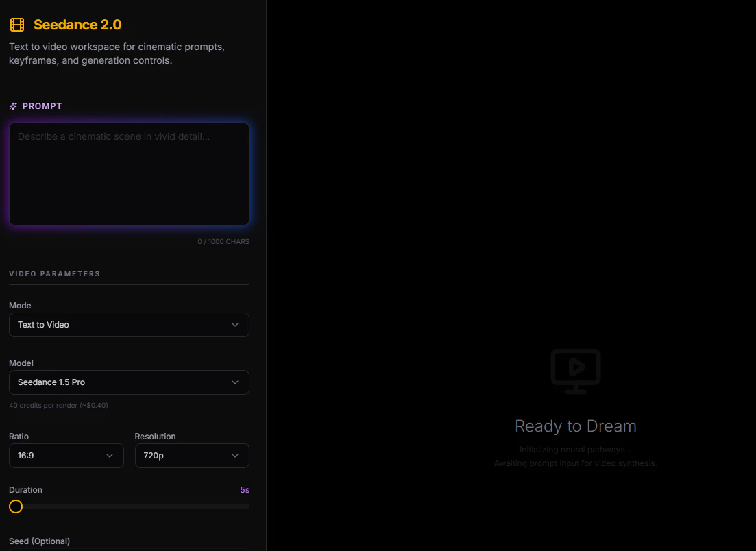The image size is (756, 551).
Task: Open the Ratio dropdown set to 16:9
Action: coord(66,455)
